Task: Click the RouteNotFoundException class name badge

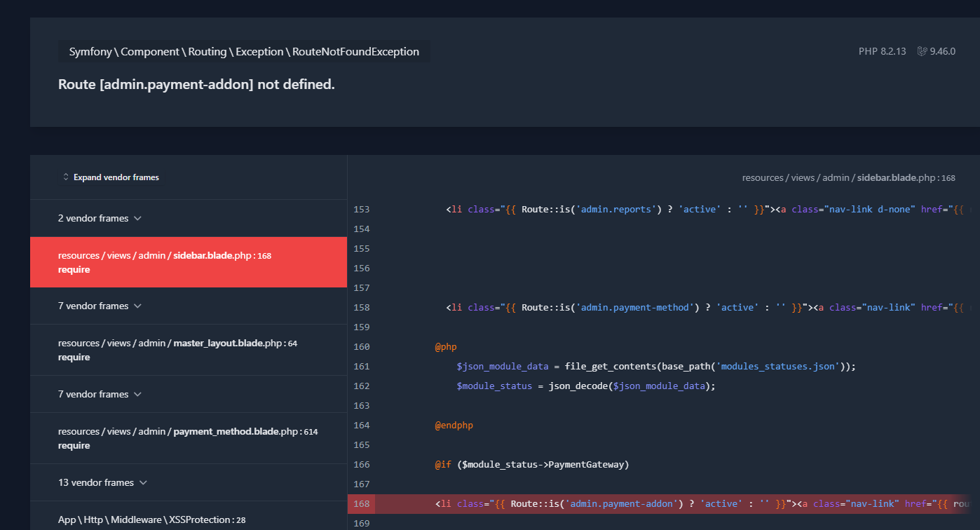Action: (x=244, y=52)
